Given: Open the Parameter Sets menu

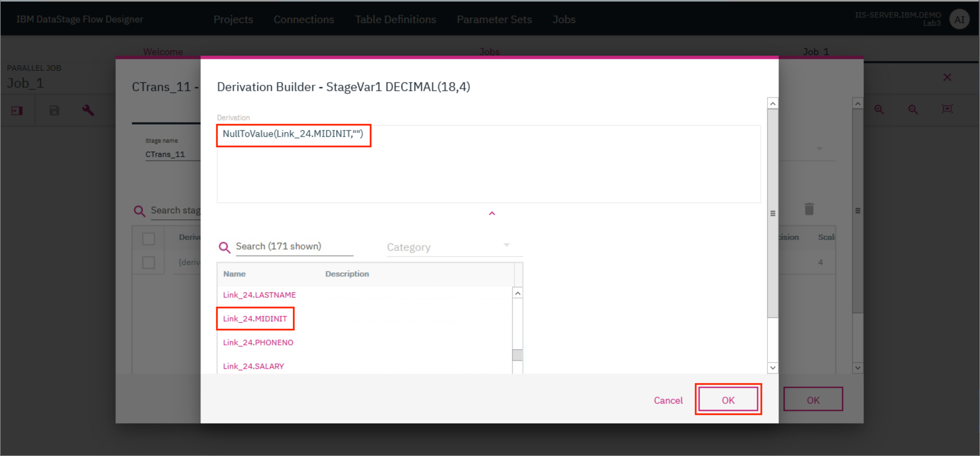Looking at the screenshot, I should pos(494,19).
